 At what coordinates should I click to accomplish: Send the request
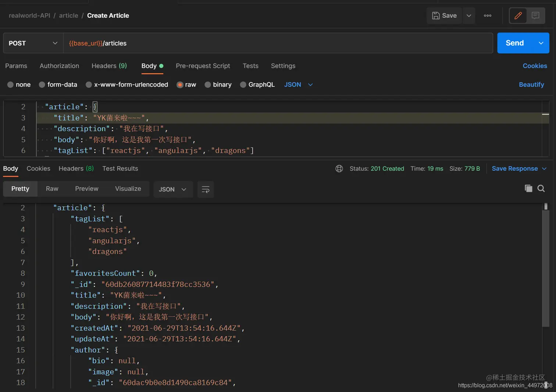[515, 43]
